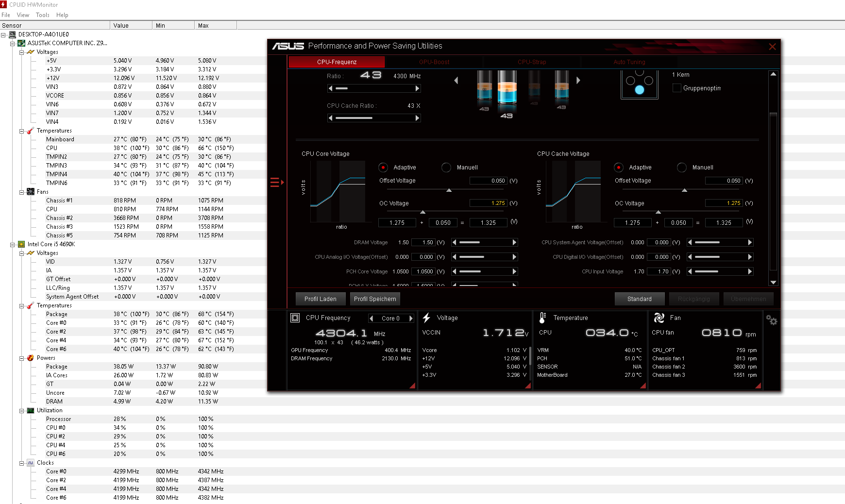Decrease DRAM Voltage with left arrow
845x504 pixels.
tap(454, 242)
